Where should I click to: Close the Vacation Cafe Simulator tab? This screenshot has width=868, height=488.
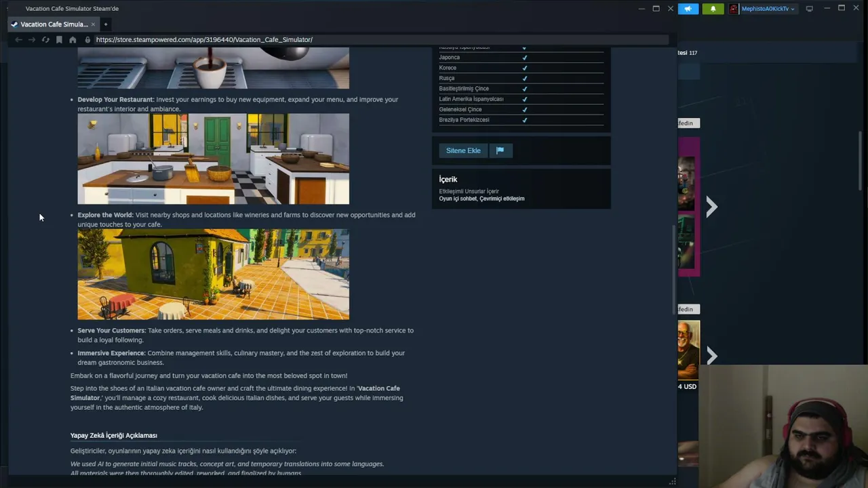point(93,24)
